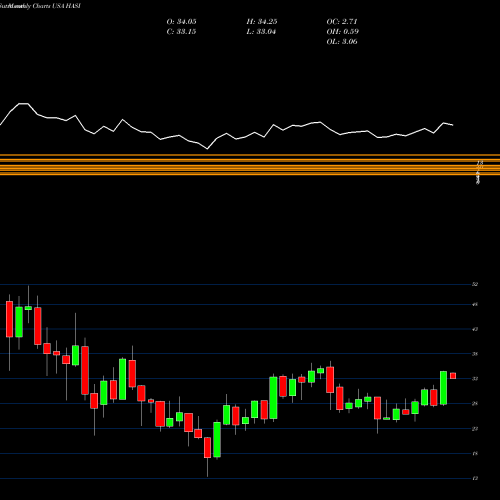Click the 'OH: 0.59' value

click(x=342, y=32)
